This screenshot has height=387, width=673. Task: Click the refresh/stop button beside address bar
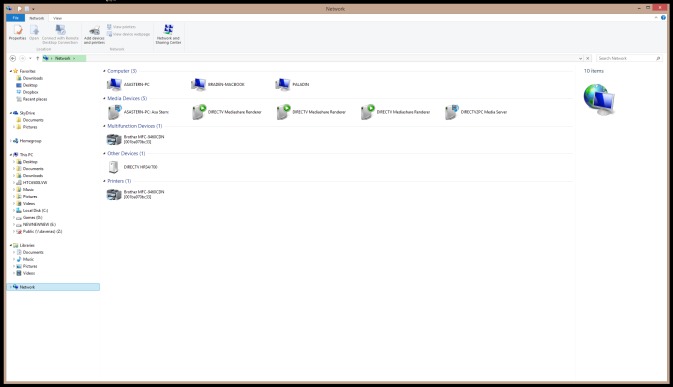[x=588, y=58]
